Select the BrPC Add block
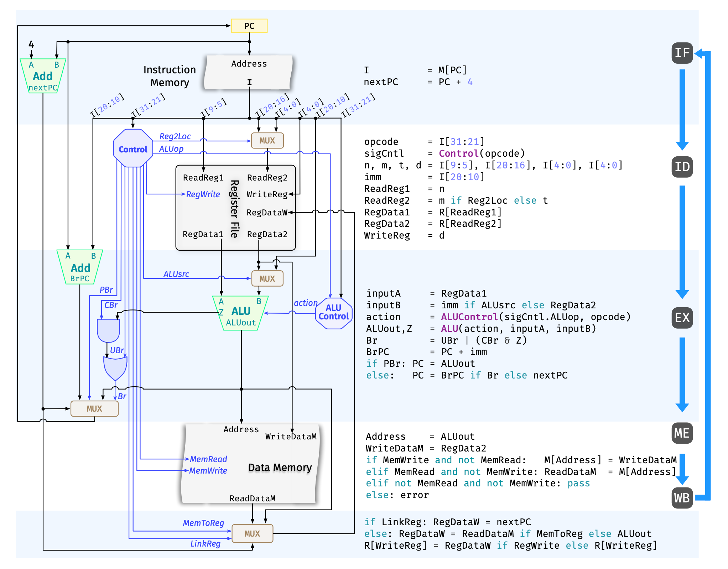The image size is (728, 569). tap(80, 268)
